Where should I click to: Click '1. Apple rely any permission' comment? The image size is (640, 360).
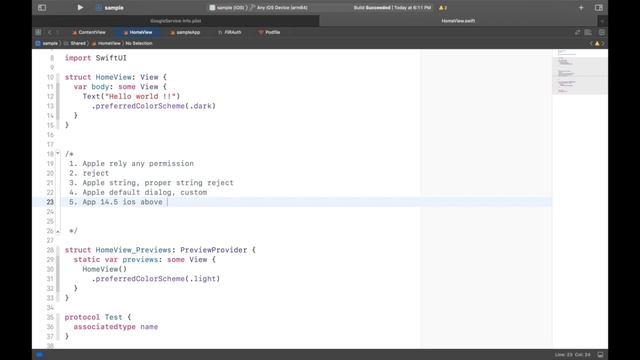click(131, 164)
